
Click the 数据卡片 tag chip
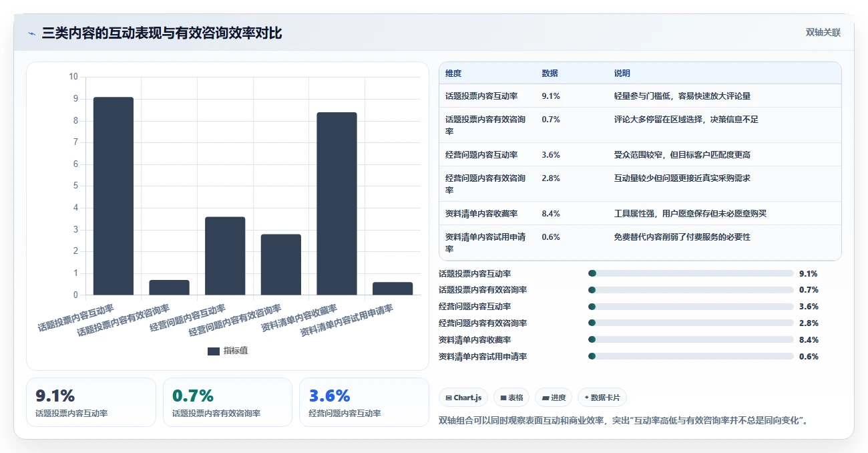[x=602, y=398]
